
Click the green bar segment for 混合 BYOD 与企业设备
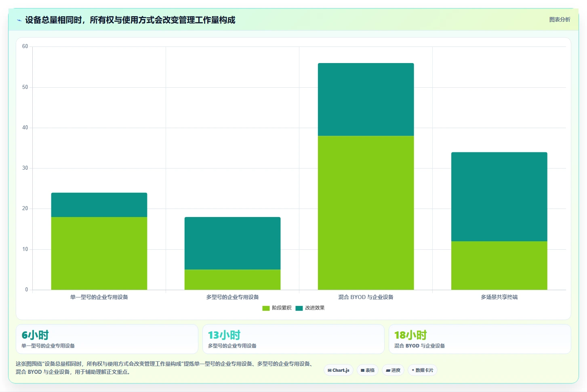click(366, 213)
